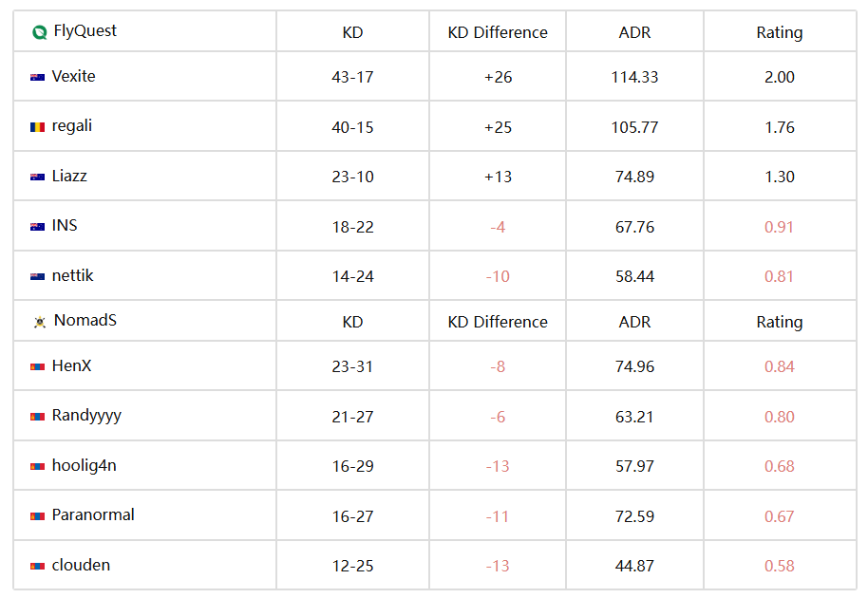Click the Mongolian flag beside HenX
Viewport: 868px width, 598px height.
[37, 366]
